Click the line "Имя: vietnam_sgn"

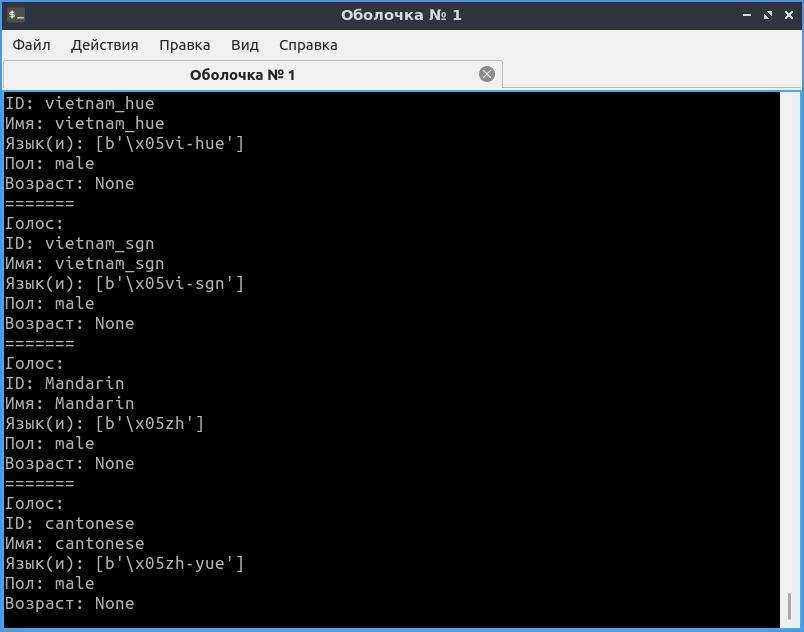tap(85, 263)
